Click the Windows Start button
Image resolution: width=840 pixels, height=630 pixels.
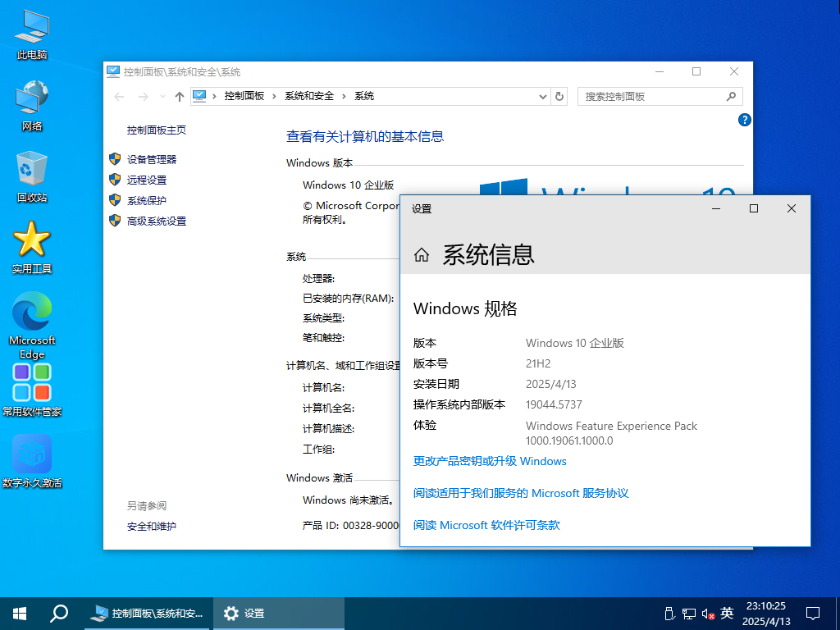click(20, 614)
